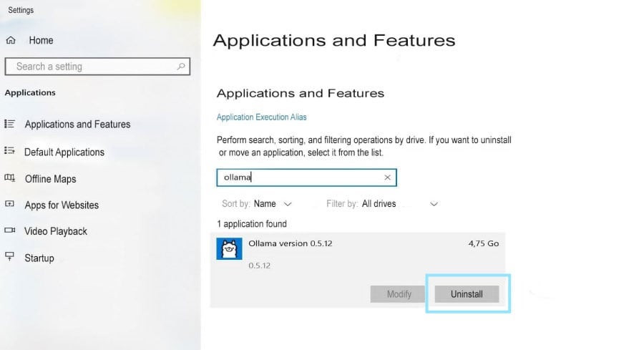The image size is (644, 350).
Task: Click the Video Playback camera icon
Action: coord(9,230)
